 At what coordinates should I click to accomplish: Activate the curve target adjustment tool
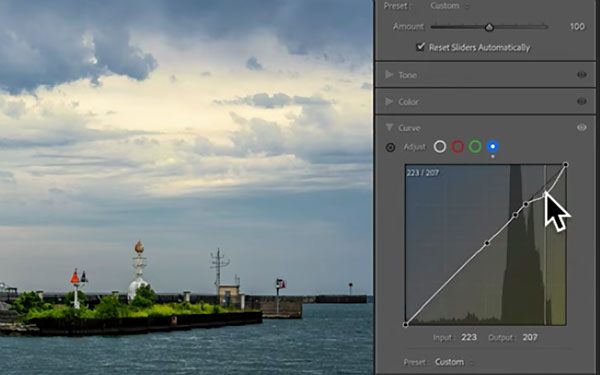tap(390, 147)
